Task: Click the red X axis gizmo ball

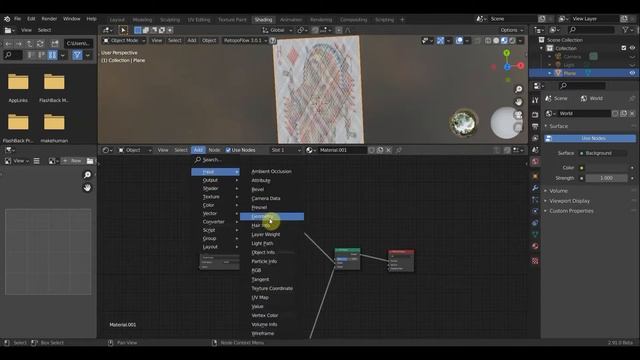Action: coord(520,65)
